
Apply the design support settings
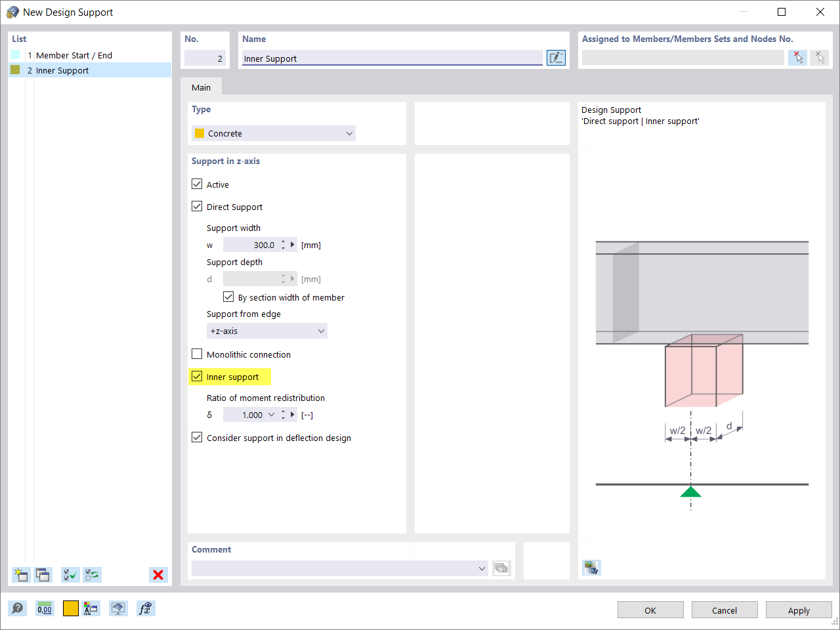[x=798, y=610]
